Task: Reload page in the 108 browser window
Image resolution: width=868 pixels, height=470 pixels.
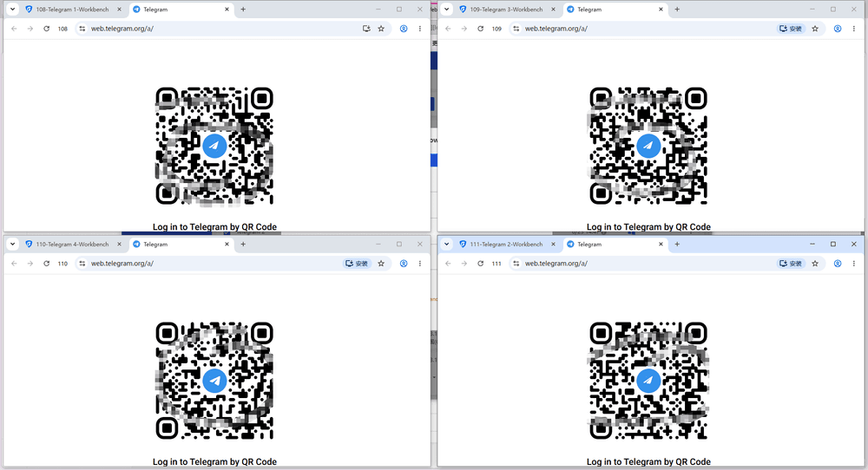Action: [47, 29]
